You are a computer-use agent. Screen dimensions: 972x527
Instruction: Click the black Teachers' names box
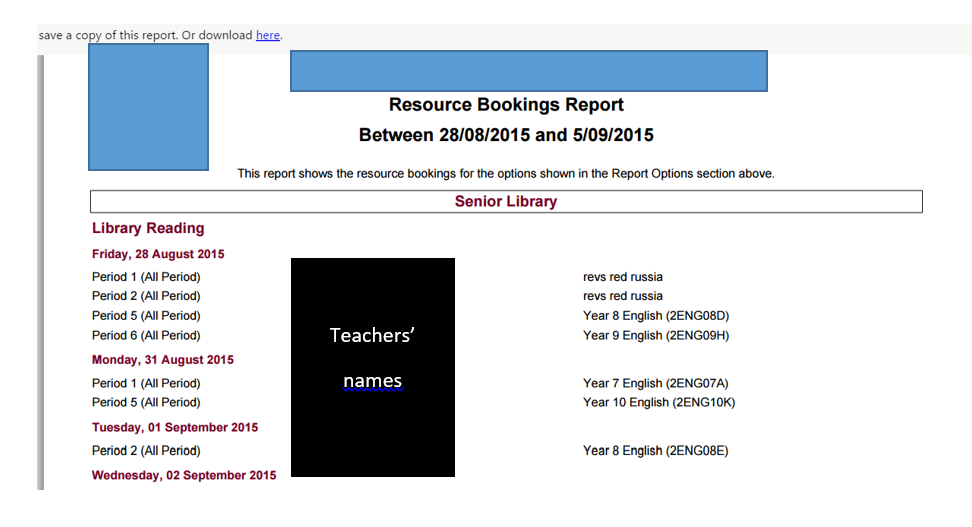(x=372, y=366)
